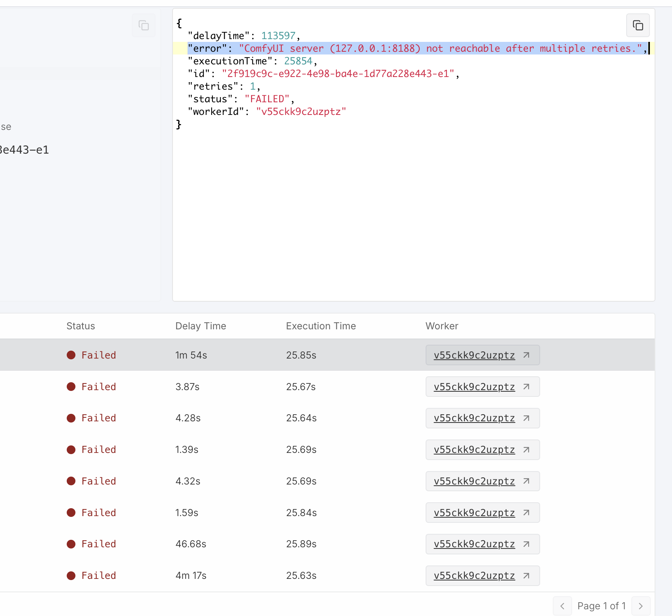
Task: Select the Delay Time column header
Action: coord(201,326)
